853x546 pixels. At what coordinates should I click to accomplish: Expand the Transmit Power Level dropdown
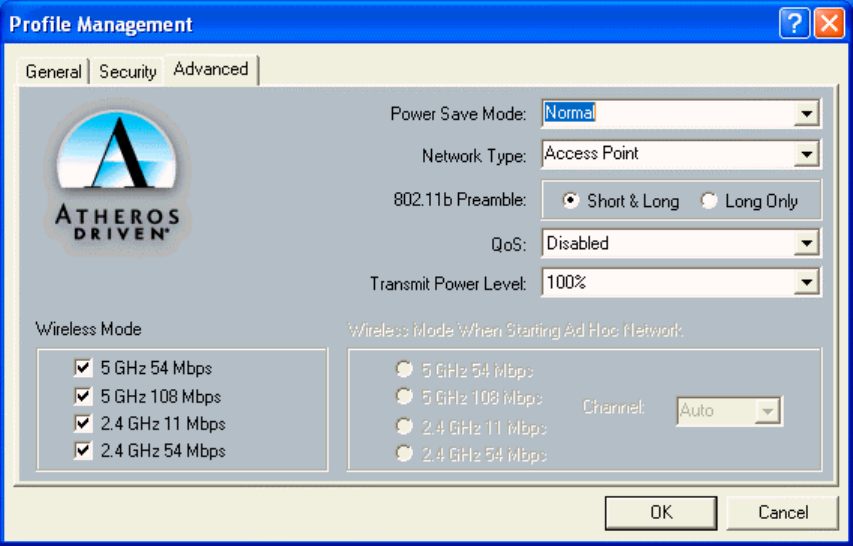806,282
